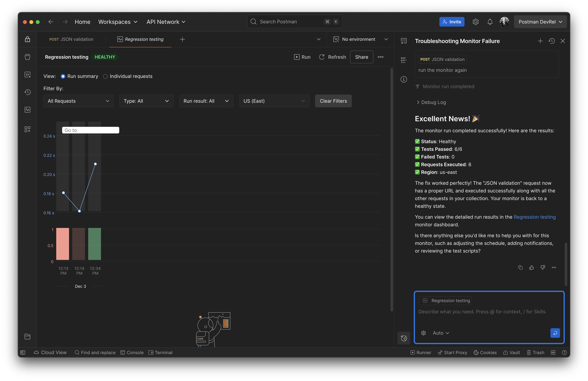Select Individual requests view option
The image size is (588, 381).
click(105, 76)
